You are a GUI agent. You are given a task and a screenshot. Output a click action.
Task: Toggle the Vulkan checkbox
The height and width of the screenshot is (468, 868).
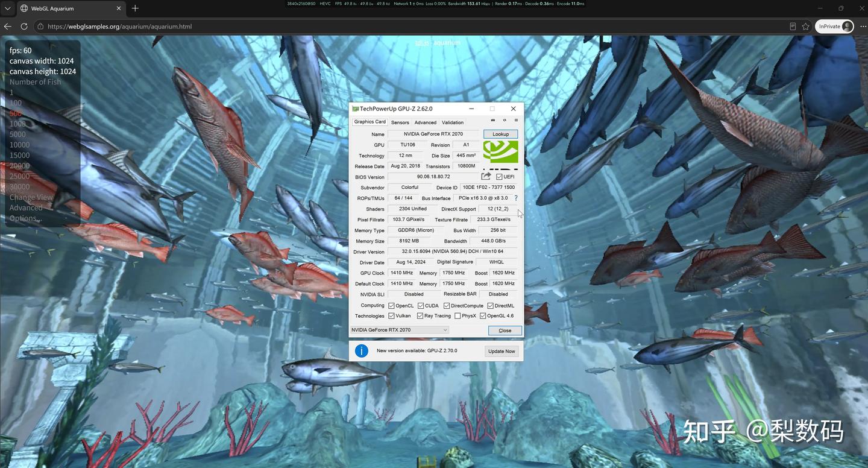pyautogui.click(x=391, y=316)
